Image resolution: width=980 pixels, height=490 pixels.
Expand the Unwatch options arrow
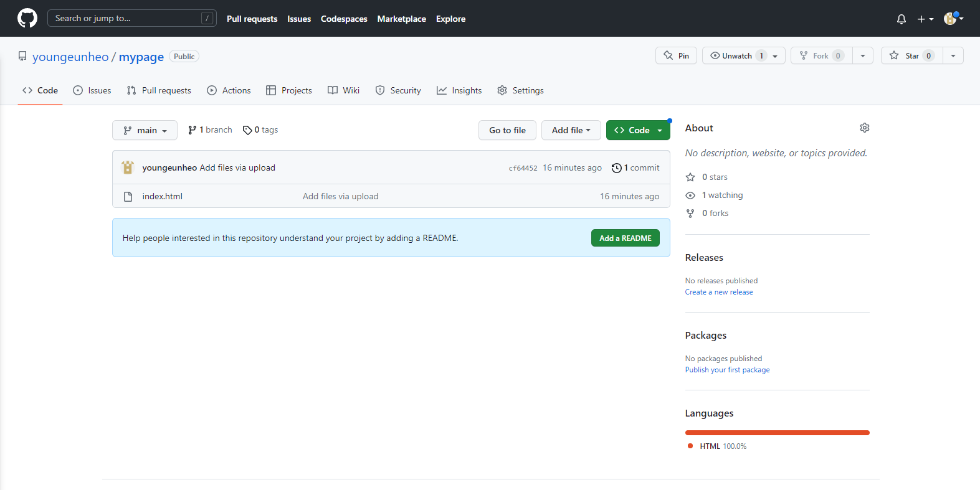coord(776,56)
